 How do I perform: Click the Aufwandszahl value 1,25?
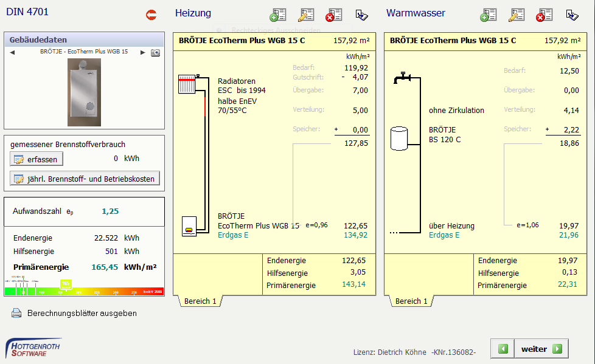[x=110, y=211]
